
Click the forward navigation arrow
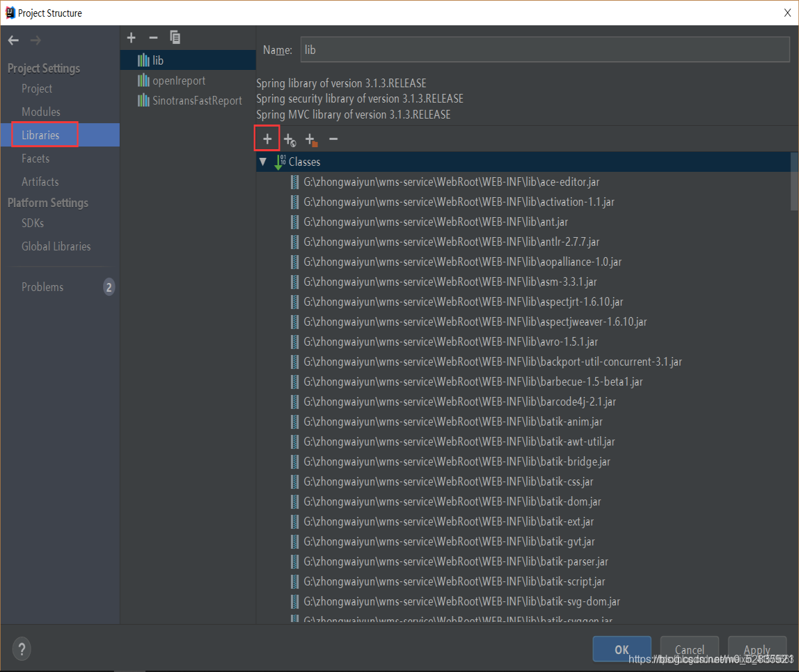[x=35, y=41]
